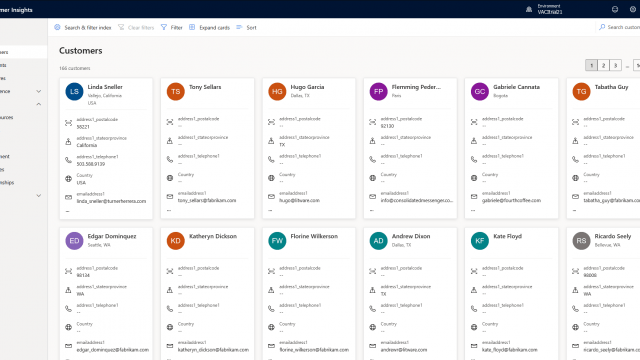Go to page 2

tap(603, 65)
